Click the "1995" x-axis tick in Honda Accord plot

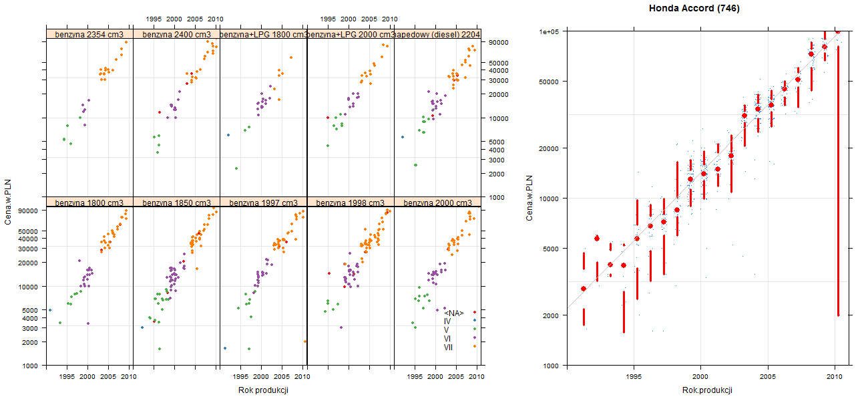click(633, 376)
